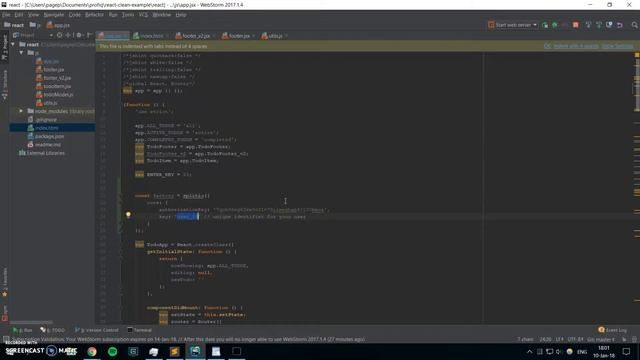This screenshot has height=360, width=640.
Task: Collapse the react root folder
Action: [13, 44]
